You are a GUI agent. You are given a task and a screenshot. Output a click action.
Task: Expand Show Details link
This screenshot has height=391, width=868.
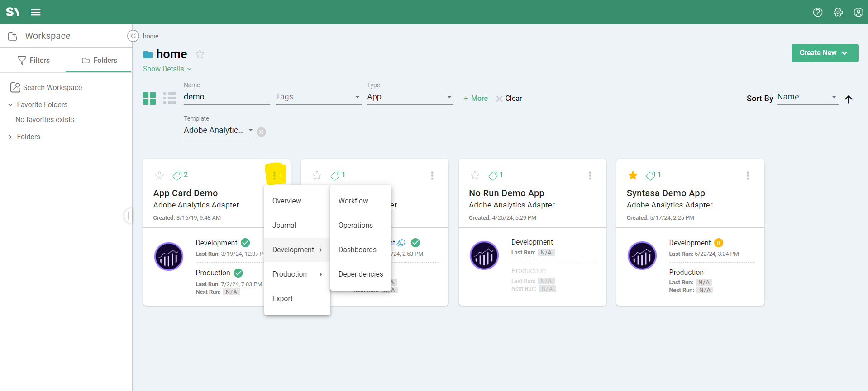tap(167, 69)
